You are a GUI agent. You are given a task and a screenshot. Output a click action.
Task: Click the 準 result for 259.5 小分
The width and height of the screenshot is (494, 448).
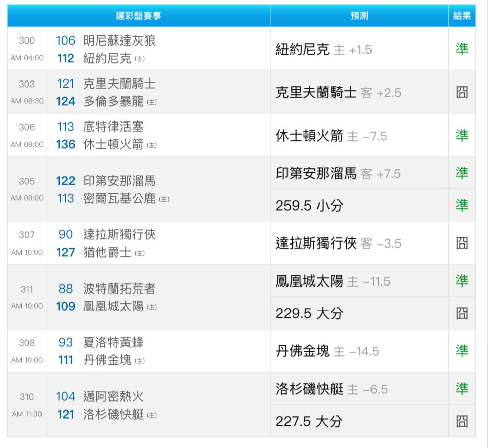[462, 205]
